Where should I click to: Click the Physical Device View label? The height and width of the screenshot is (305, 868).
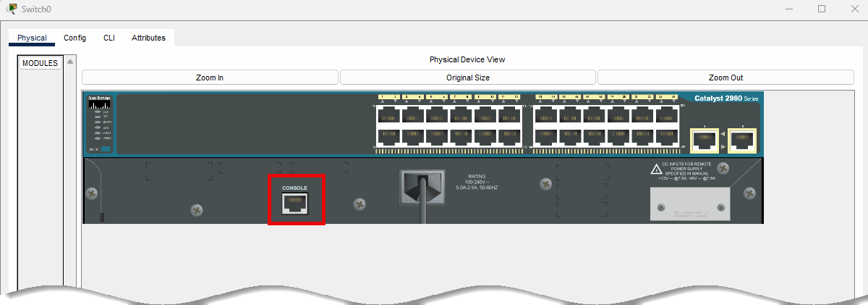point(467,59)
